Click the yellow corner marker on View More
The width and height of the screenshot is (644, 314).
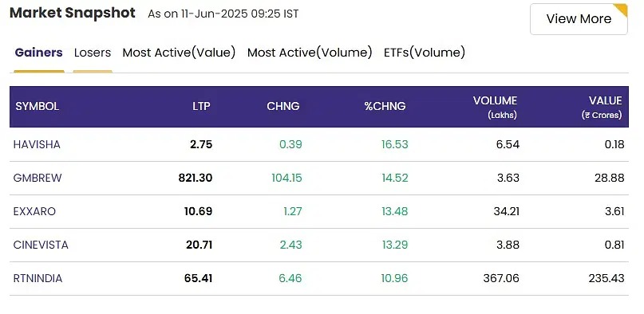622,9
